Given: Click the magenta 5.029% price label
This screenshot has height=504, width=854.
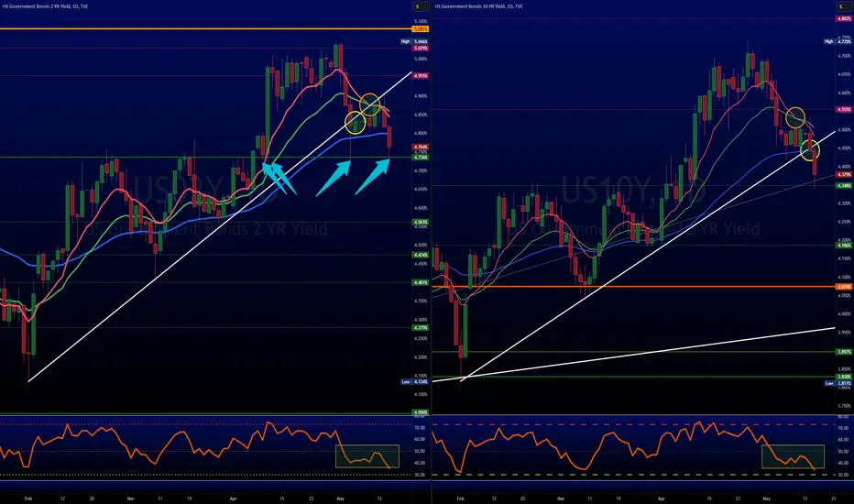Looking at the screenshot, I should [x=421, y=49].
